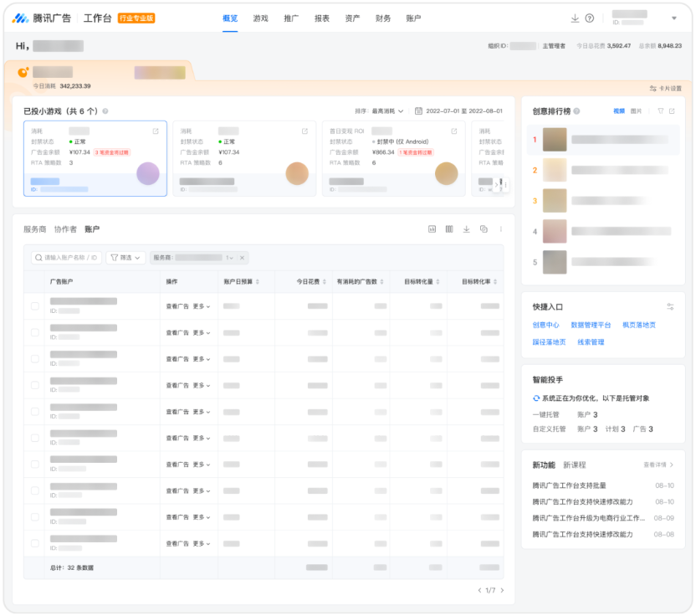The image size is (696, 616).
Task: Tick the checkbox of the first account row
Action: pyautogui.click(x=34, y=306)
